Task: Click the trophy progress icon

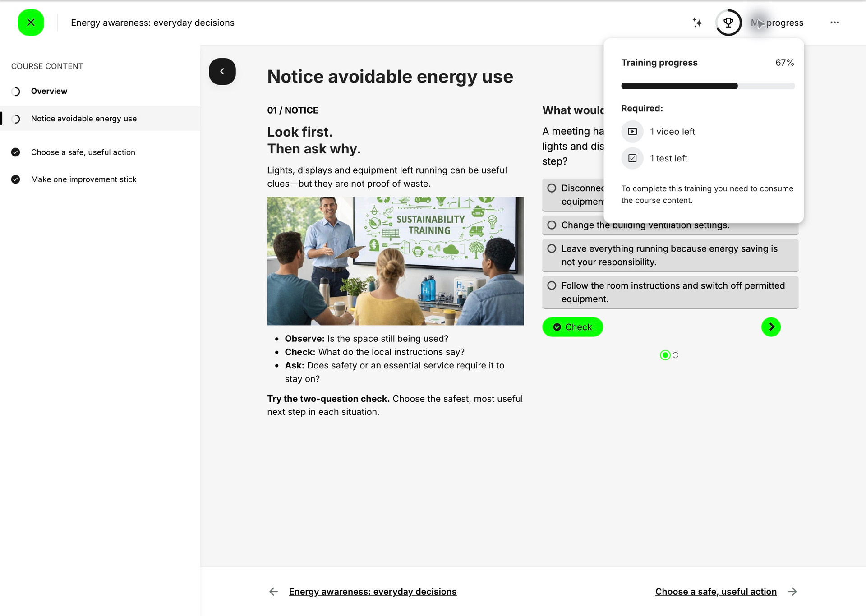Action: coord(728,23)
